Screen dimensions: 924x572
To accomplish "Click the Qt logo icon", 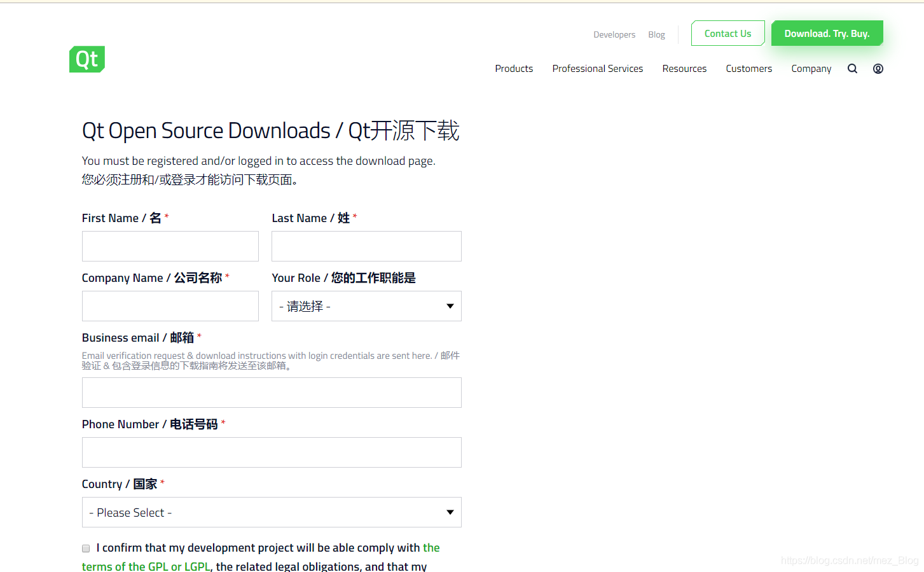I will coord(87,59).
